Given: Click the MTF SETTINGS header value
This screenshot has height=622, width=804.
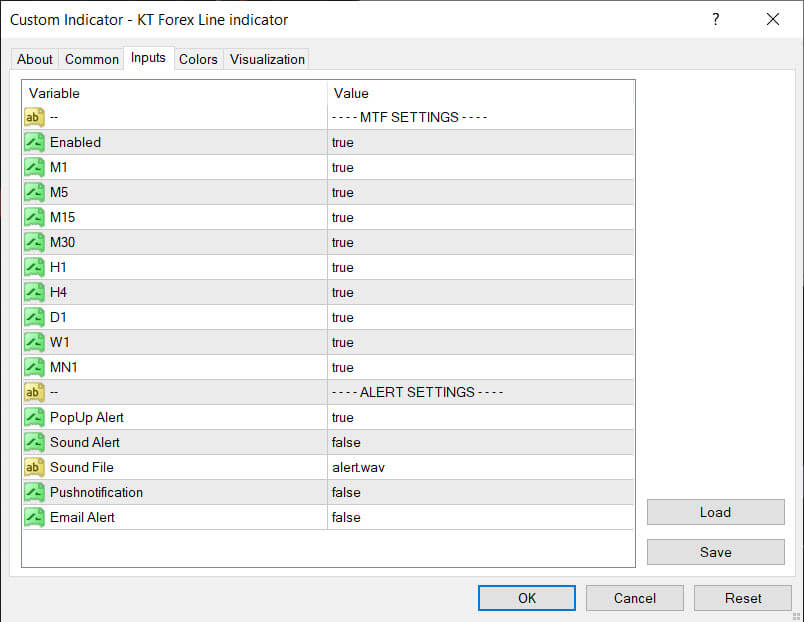Looking at the screenshot, I should [409, 117].
